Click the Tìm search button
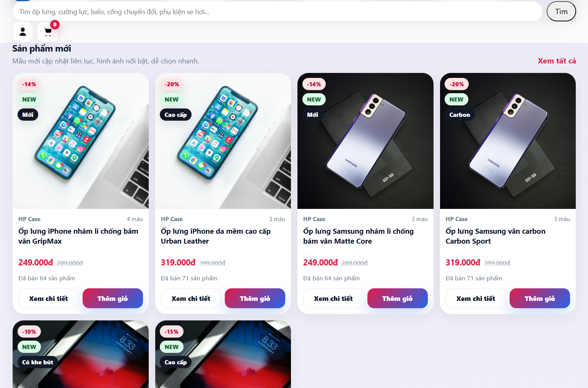Screen dimensions: 588x388 [x=561, y=11]
